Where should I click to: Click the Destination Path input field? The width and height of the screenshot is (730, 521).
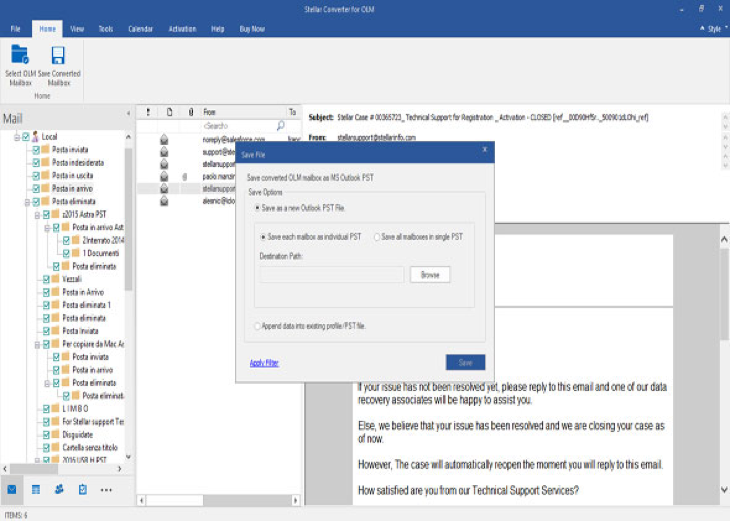click(x=331, y=275)
